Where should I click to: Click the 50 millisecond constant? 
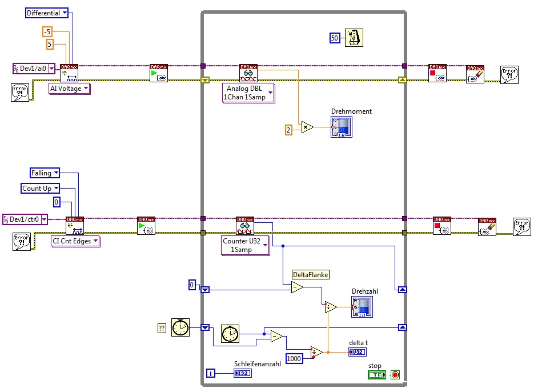tap(335, 38)
